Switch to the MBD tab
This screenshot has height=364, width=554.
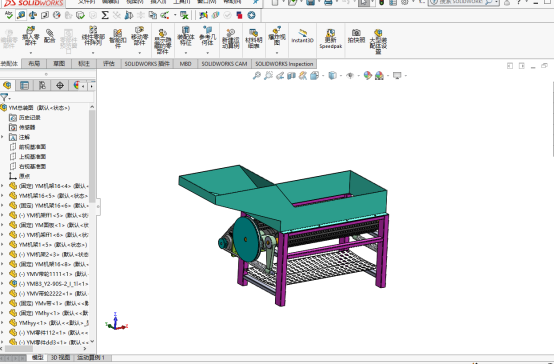coord(185,64)
